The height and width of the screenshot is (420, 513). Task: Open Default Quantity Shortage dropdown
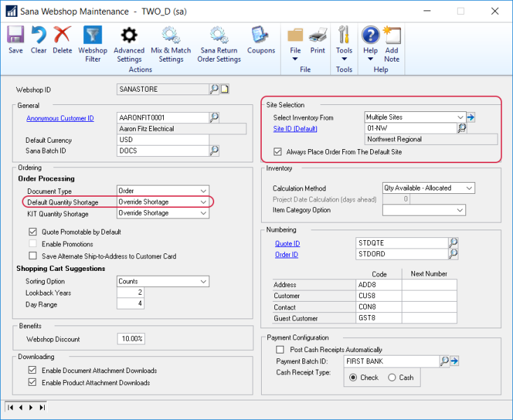[203, 202]
